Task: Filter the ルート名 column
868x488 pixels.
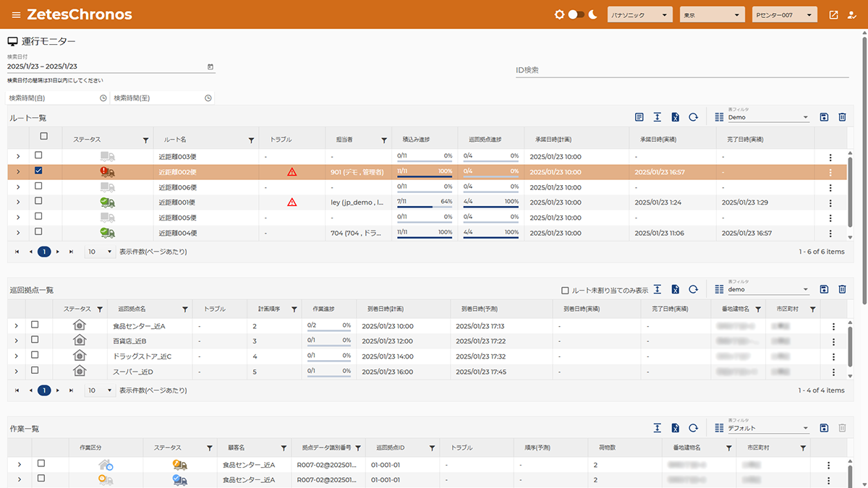Action: 251,140
